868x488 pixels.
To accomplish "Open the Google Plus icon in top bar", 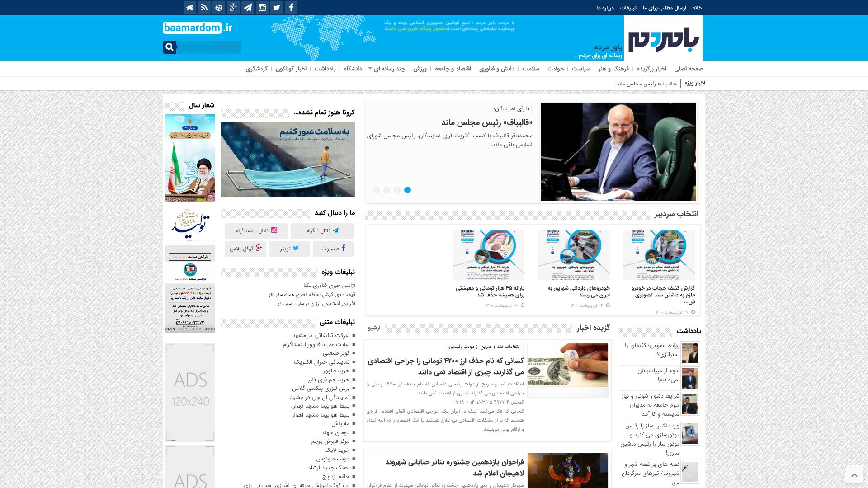I will (x=233, y=7).
